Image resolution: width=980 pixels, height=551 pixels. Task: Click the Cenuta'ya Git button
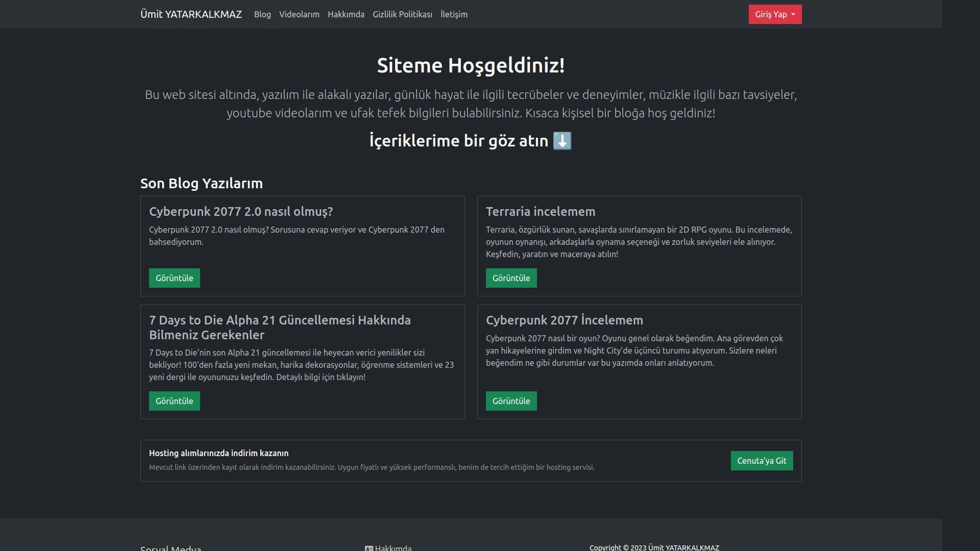point(761,461)
